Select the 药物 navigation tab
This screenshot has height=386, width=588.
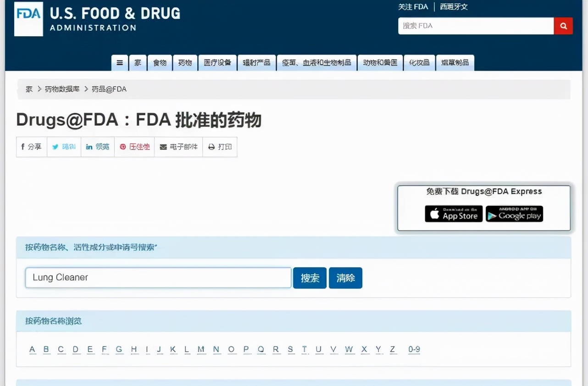point(185,62)
